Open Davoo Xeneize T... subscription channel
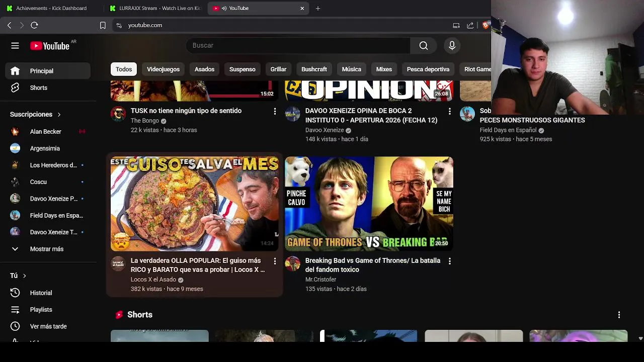644x362 pixels. click(x=48, y=232)
